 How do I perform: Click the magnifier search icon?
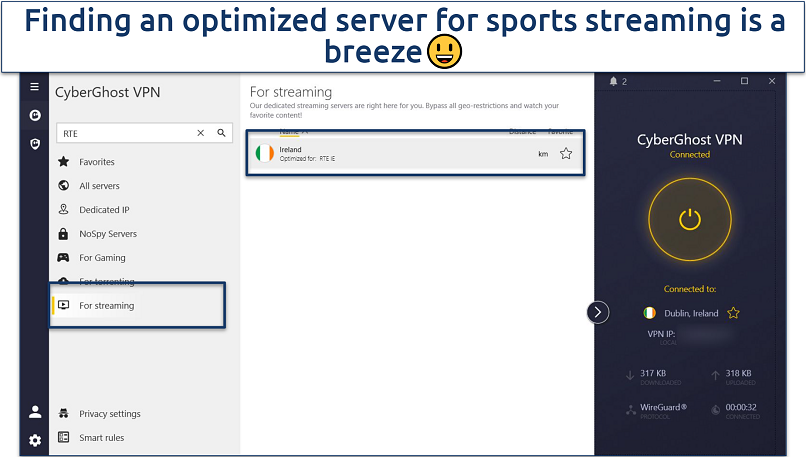[x=222, y=133]
